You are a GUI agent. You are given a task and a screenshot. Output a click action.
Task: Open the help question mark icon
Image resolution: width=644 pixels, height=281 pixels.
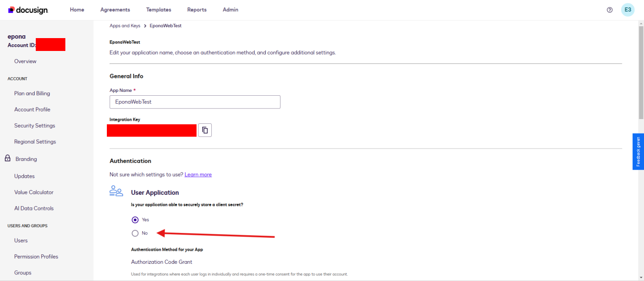[609, 10]
